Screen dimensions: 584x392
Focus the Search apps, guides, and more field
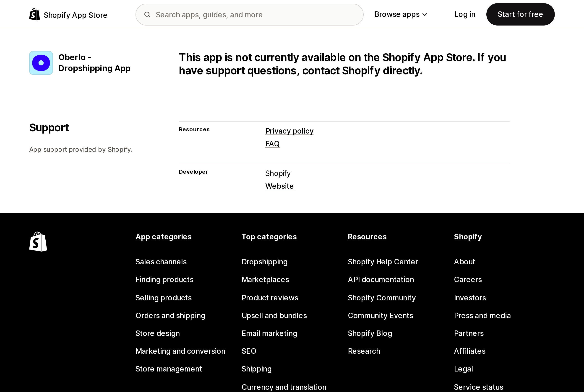tap(250, 15)
